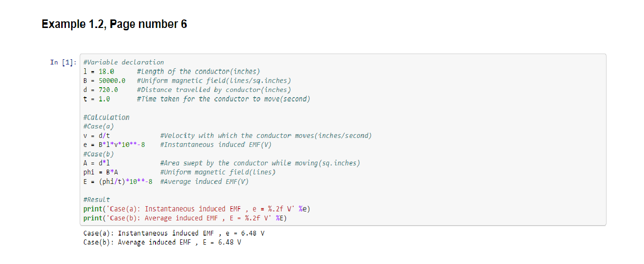Click the print statement for Case(a)
This screenshot has width=644, height=264.
(x=197, y=209)
